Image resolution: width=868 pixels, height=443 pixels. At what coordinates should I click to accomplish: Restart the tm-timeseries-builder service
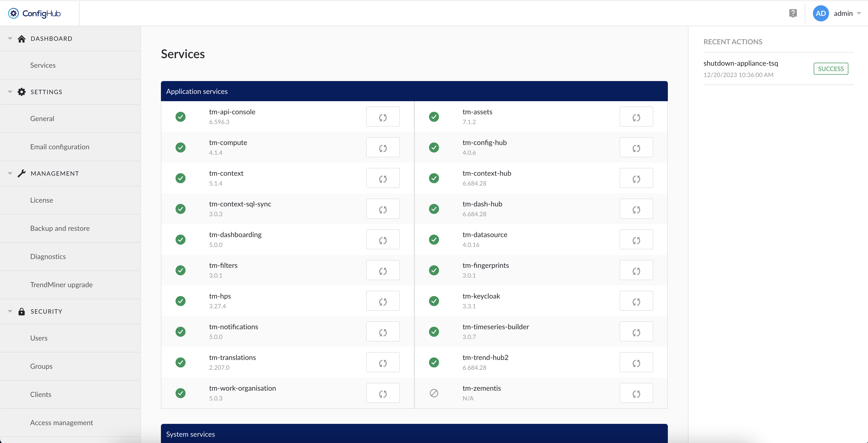pos(636,332)
